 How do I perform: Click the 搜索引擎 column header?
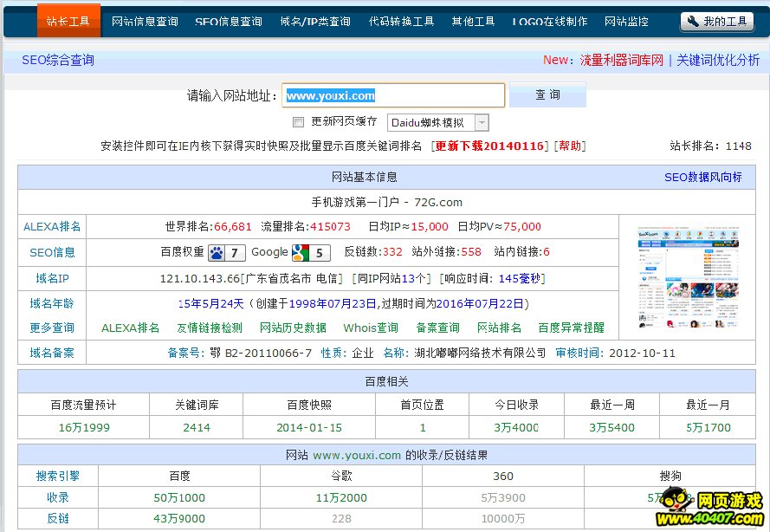[58, 476]
